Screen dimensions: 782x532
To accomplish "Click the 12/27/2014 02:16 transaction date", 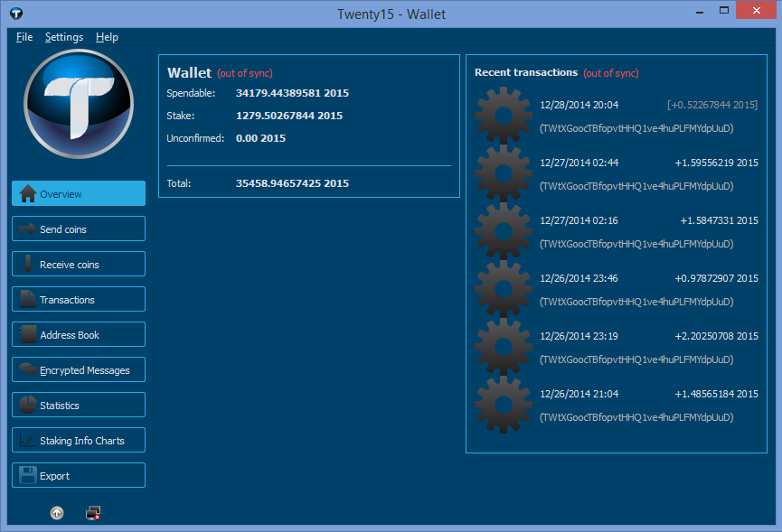I will [x=579, y=220].
